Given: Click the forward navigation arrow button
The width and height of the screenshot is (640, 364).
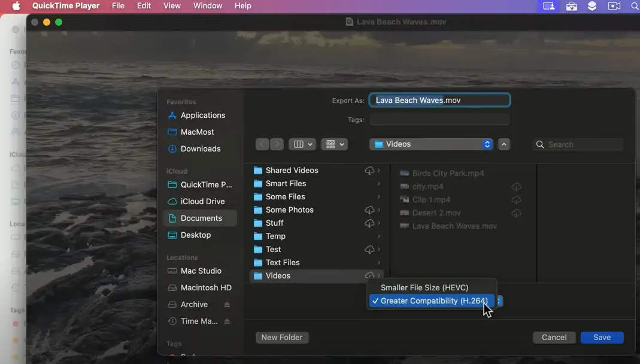Looking at the screenshot, I should coord(277,144).
